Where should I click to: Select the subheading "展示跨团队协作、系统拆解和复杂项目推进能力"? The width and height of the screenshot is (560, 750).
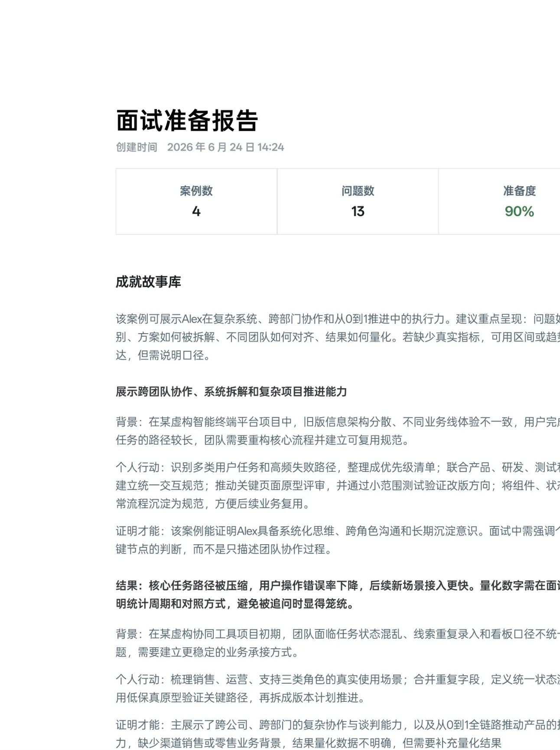[231, 392]
